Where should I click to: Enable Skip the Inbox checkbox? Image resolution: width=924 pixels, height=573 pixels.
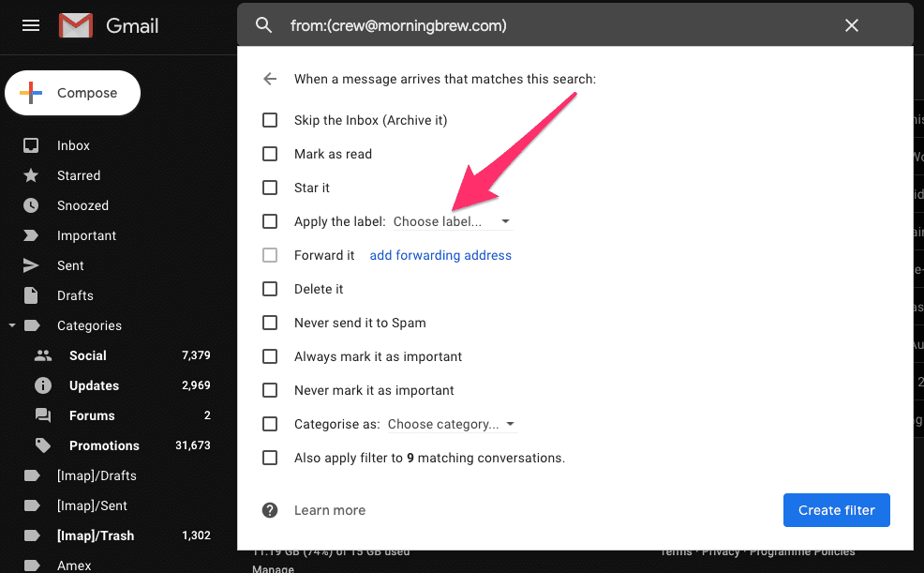pos(270,120)
